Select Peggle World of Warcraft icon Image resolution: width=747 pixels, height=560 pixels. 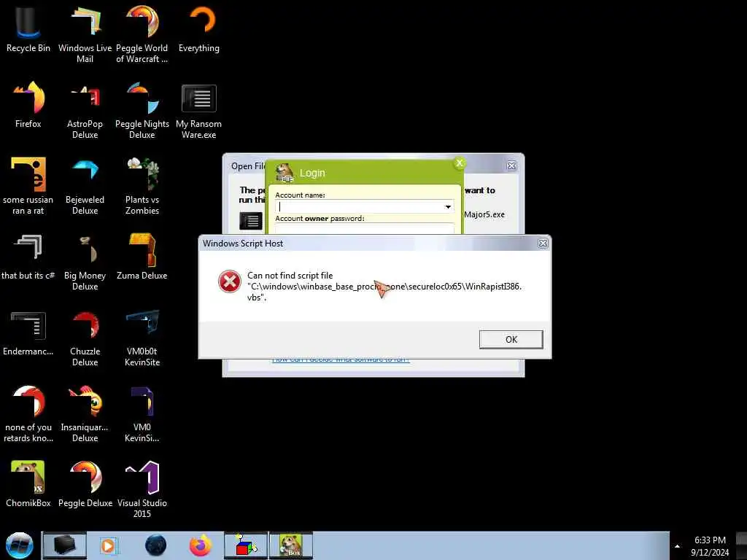142,34
